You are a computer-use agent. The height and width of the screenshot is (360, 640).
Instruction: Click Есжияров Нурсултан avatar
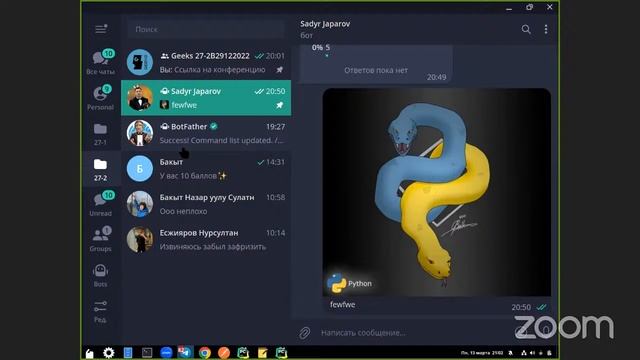coord(140,240)
